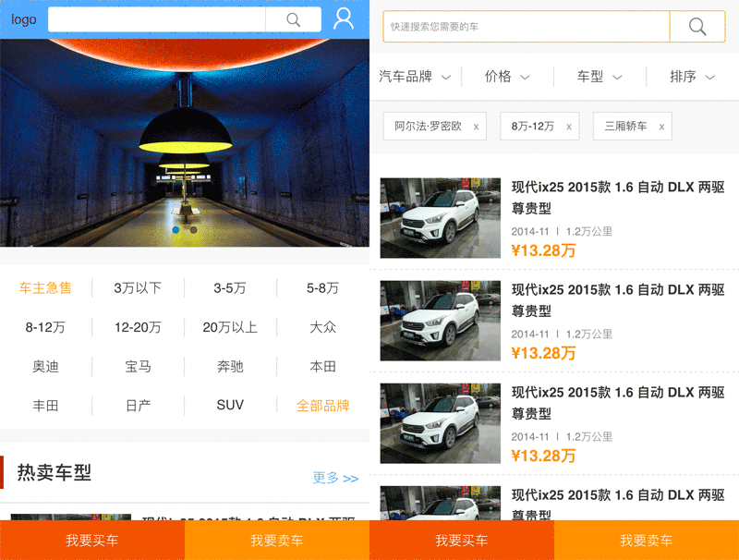Remove the 三厢轿车 filter tag
The image size is (739, 560).
[661, 127]
